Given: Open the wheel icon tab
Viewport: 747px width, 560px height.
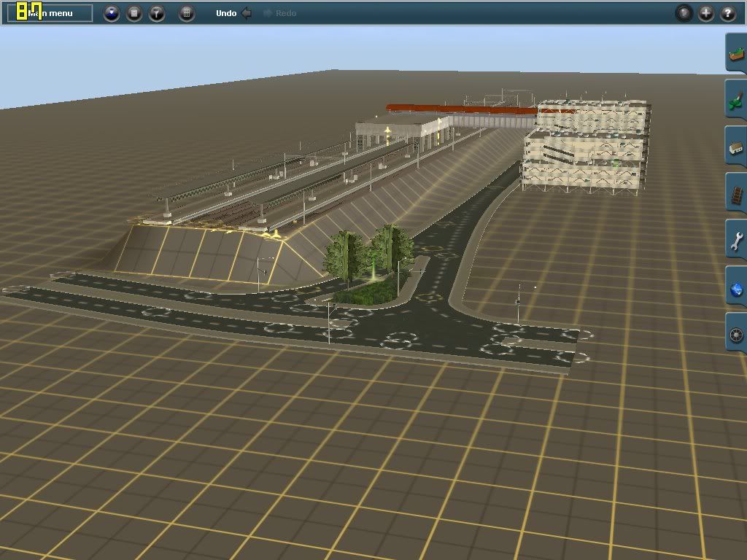Looking at the screenshot, I should coord(737,333).
